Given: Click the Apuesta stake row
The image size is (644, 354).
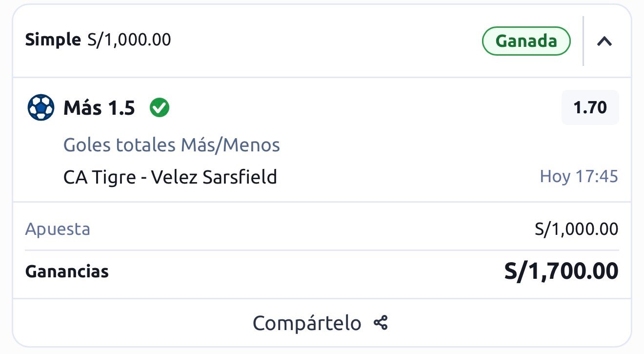Looking at the screenshot, I should [x=58, y=229].
